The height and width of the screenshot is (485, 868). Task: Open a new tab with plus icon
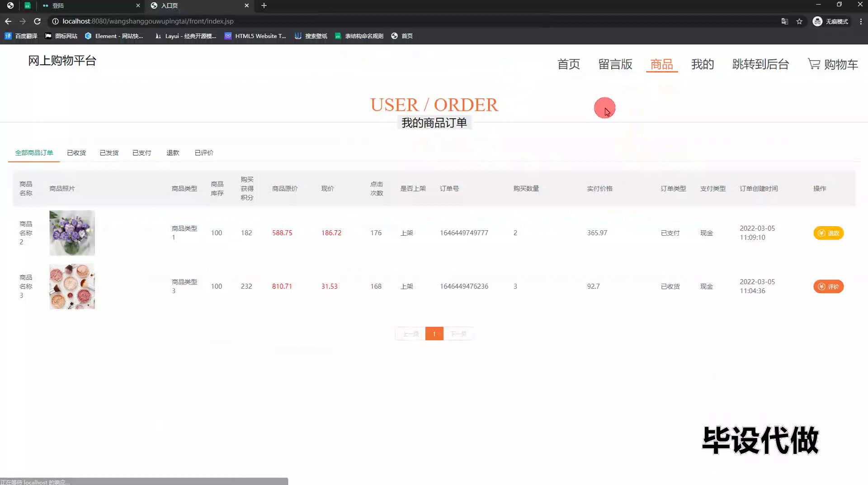pos(264,5)
